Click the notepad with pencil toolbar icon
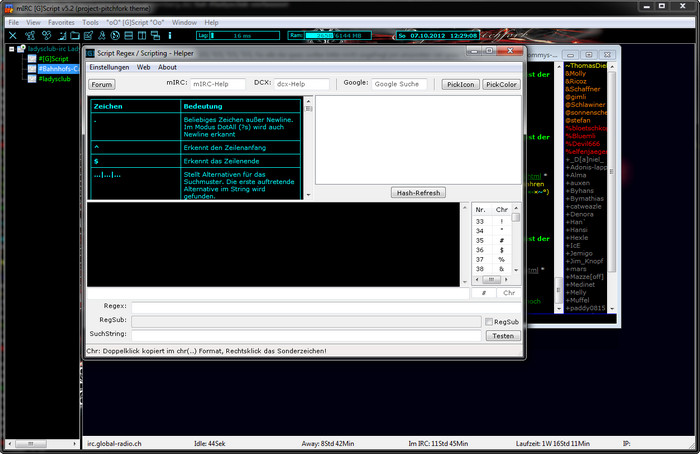The width and height of the screenshot is (700, 454). tap(88, 35)
